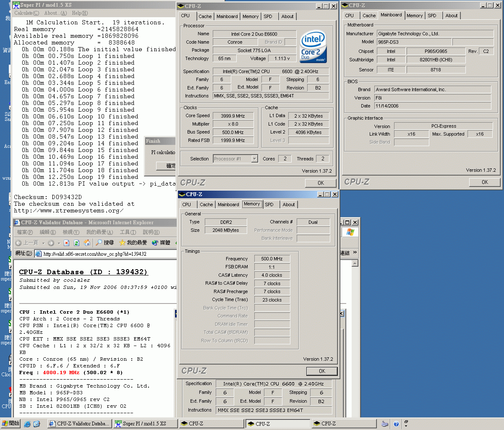504x430 pixels.
Task: Click Checksum: D093432D line in Super PI
Action: [48, 197]
